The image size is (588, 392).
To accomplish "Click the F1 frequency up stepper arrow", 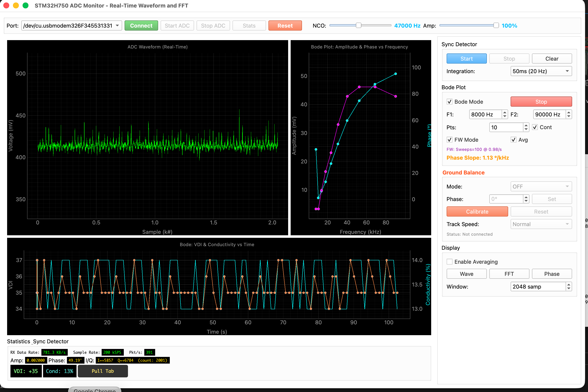I will coord(505,112).
